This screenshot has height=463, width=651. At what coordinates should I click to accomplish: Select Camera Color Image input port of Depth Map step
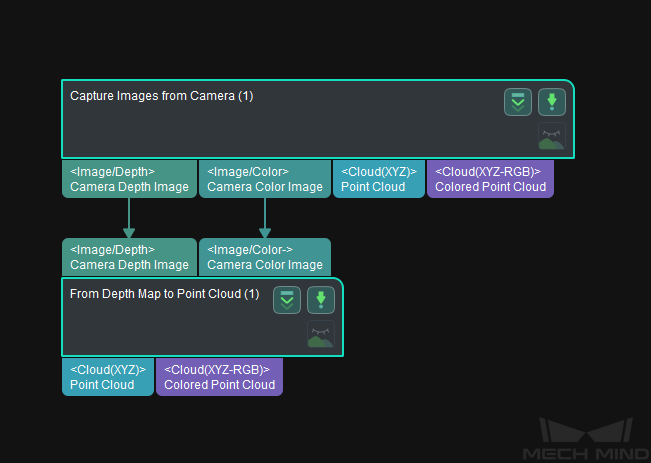coord(264,257)
